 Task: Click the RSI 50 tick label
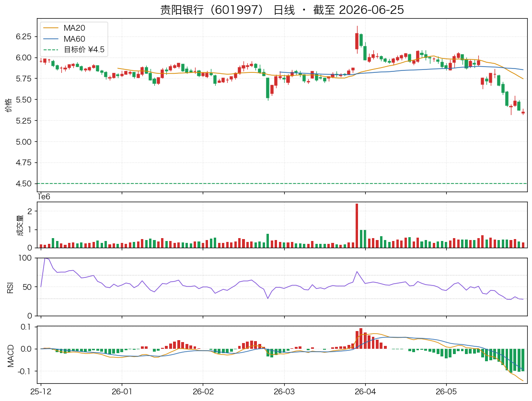coord(27,287)
